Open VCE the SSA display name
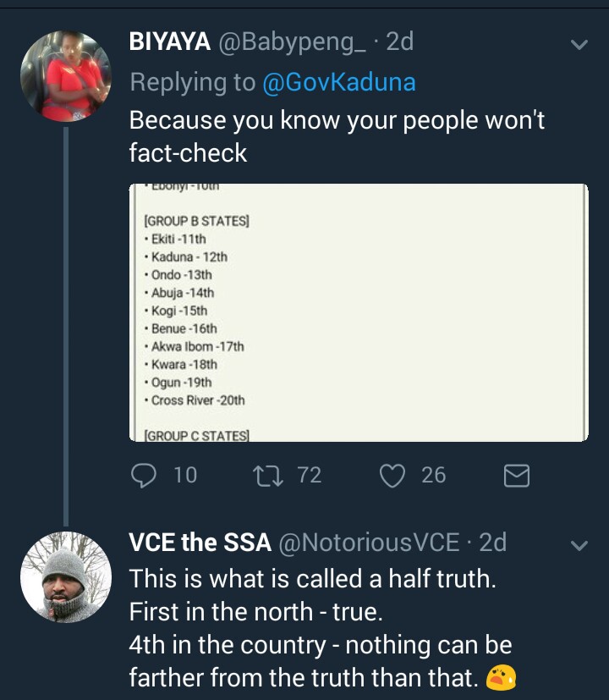This screenshot has width=609, height=700. coord(200,543)
